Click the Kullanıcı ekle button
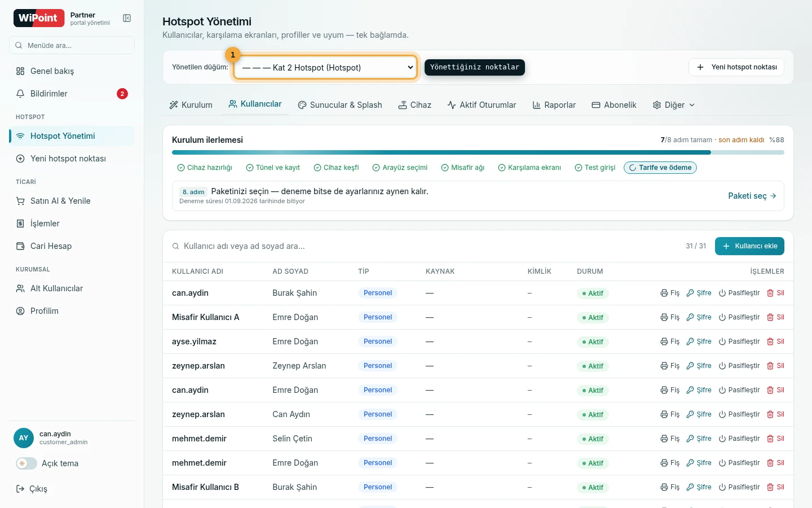 749,246
